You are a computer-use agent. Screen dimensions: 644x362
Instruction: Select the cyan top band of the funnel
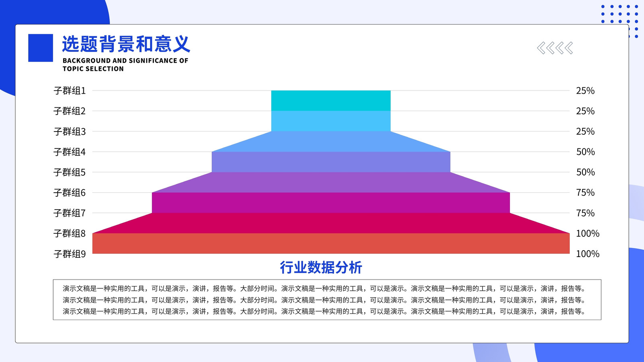[331, 101]
